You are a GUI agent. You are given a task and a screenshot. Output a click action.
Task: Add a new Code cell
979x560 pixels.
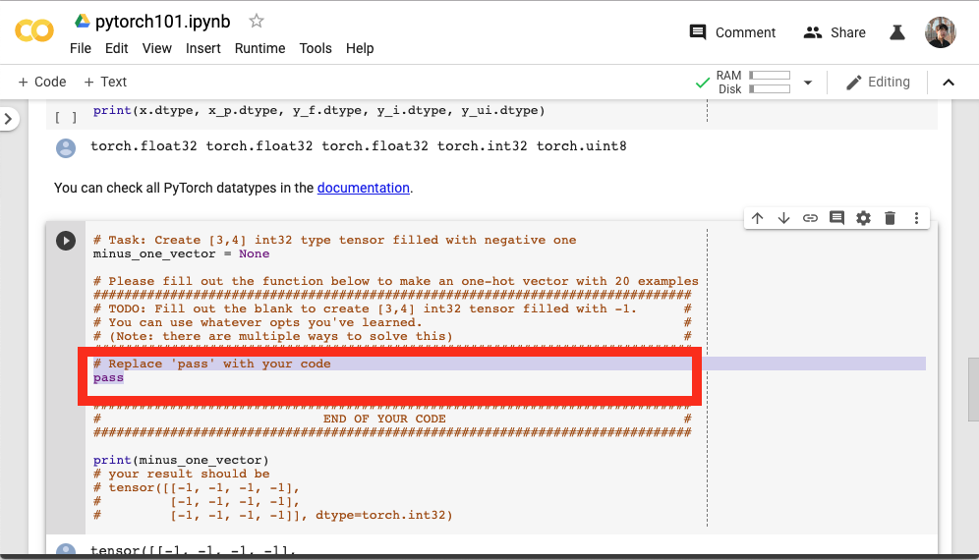[x=42, y=82]
